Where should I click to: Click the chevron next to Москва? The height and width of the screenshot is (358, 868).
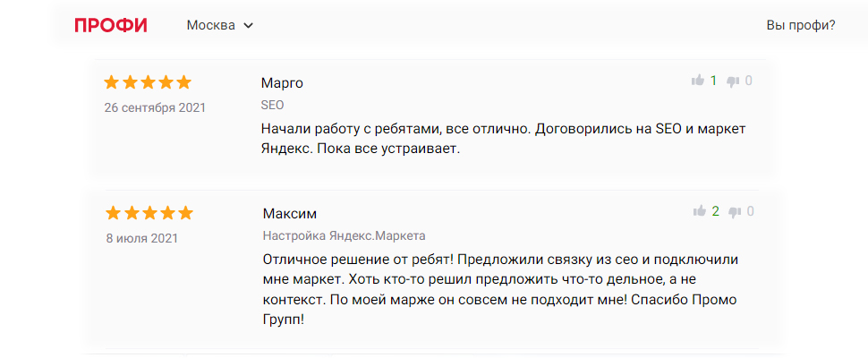pos(248,25)
